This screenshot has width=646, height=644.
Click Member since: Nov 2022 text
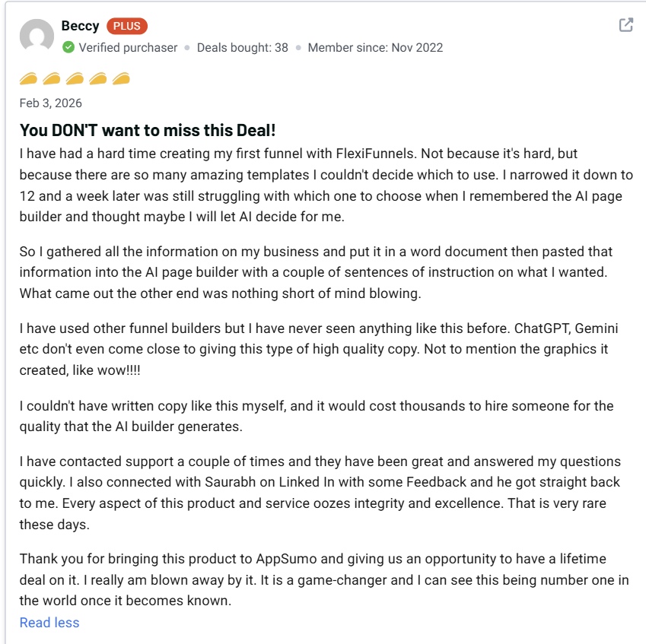coord(374,47)
